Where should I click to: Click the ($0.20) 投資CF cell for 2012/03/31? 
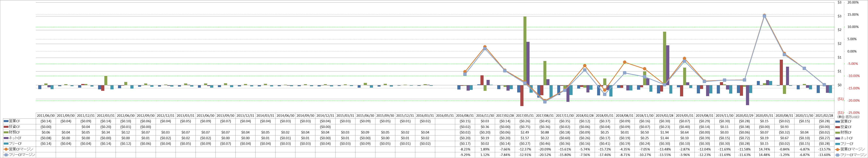coord(106,127)
